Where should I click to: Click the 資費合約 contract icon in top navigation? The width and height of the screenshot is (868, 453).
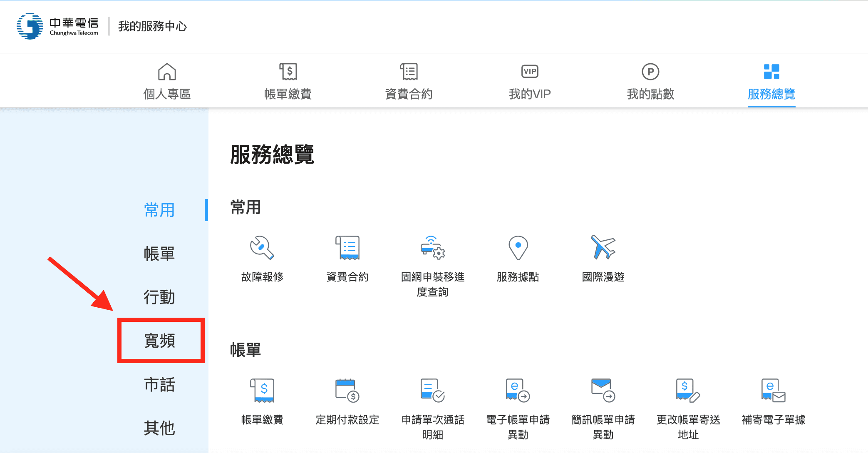pyautogui.click(x=409, y=72)
